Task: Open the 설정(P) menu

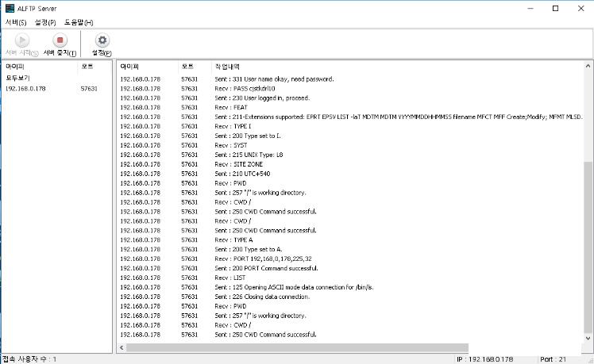Action: tap(45, 22)
